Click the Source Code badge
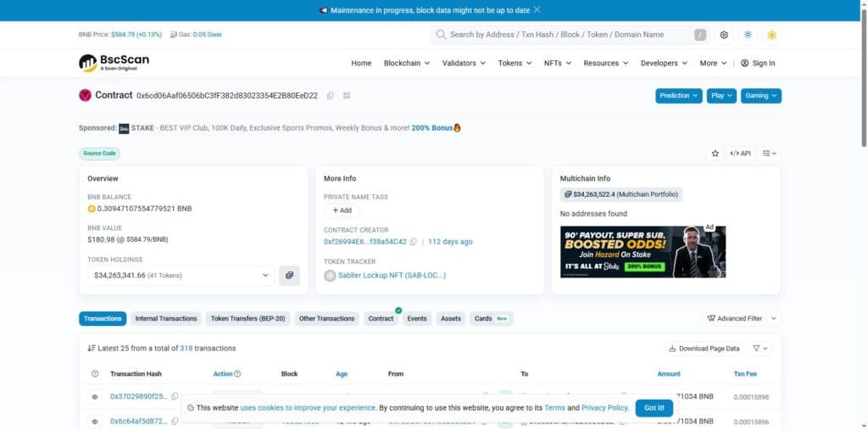The width and height of the screenshot is (868, 431). [100, 154]
